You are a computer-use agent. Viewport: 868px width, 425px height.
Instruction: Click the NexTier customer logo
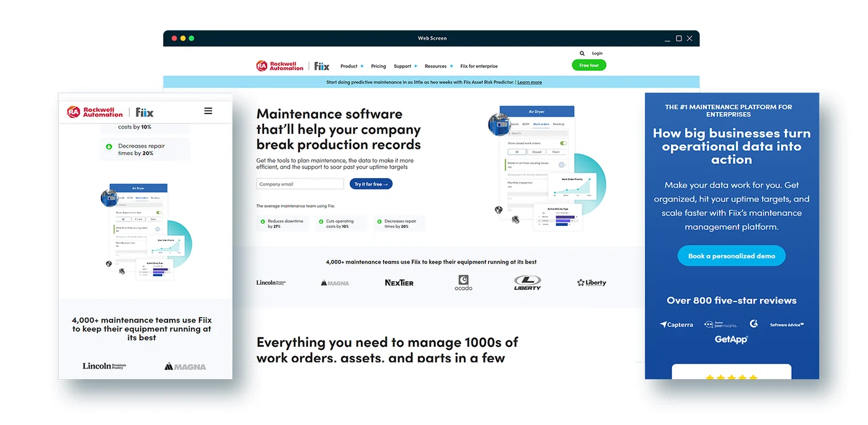click(399, 283)
